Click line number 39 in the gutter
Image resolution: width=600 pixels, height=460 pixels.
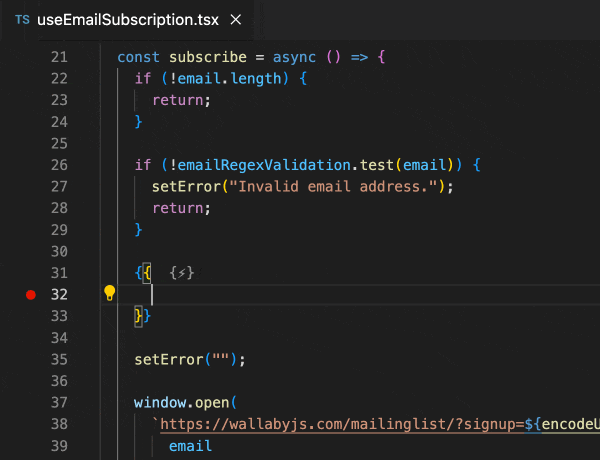point(58,445)
